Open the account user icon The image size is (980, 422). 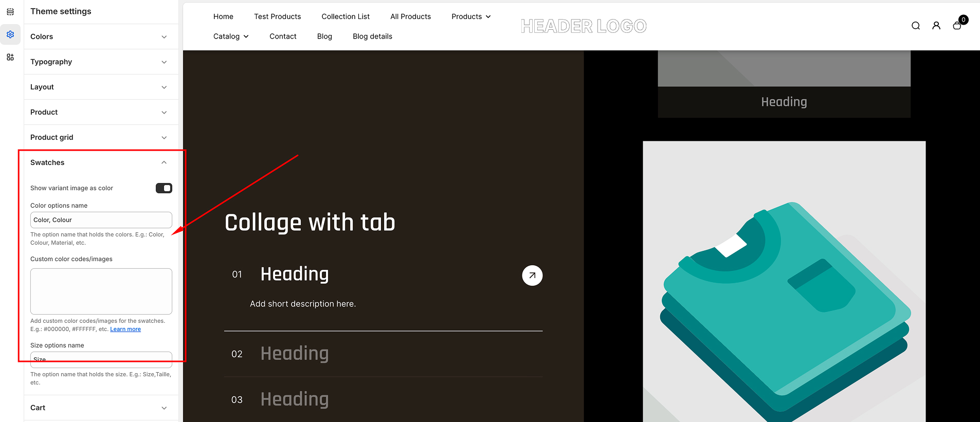[936, 26]
